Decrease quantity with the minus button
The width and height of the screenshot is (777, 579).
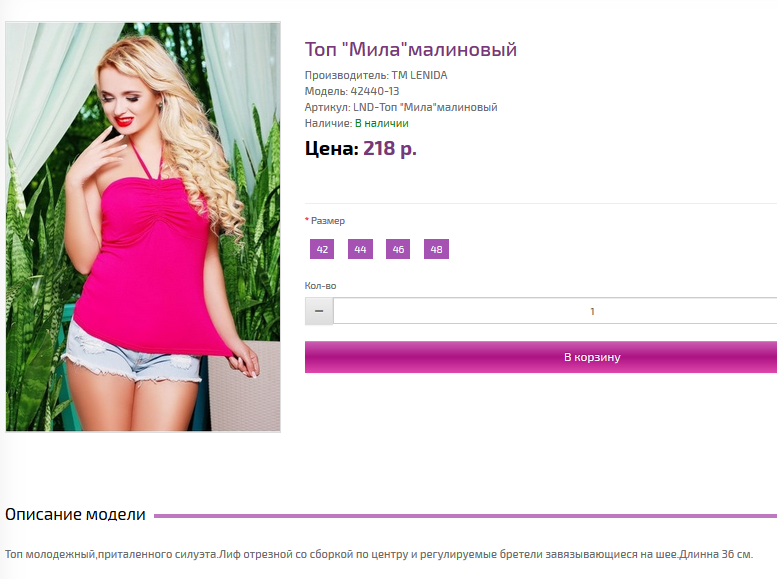point(319,311)
